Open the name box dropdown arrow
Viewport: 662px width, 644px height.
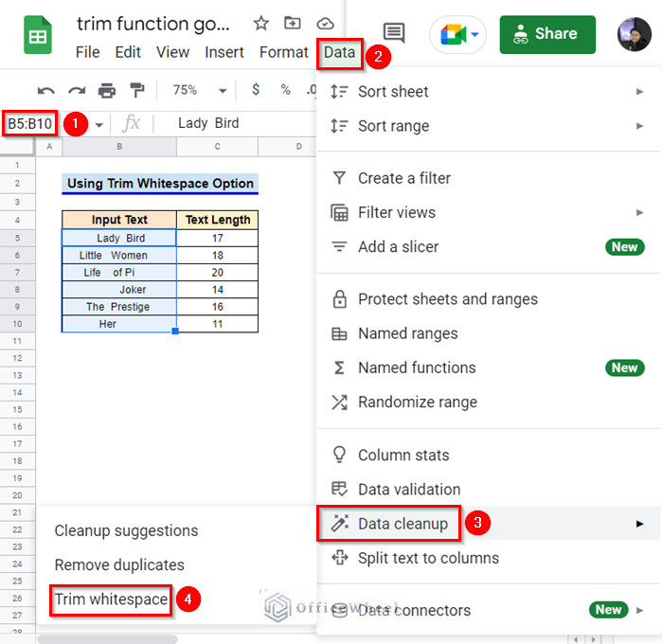pyautogui.click(x=98, y=124)
